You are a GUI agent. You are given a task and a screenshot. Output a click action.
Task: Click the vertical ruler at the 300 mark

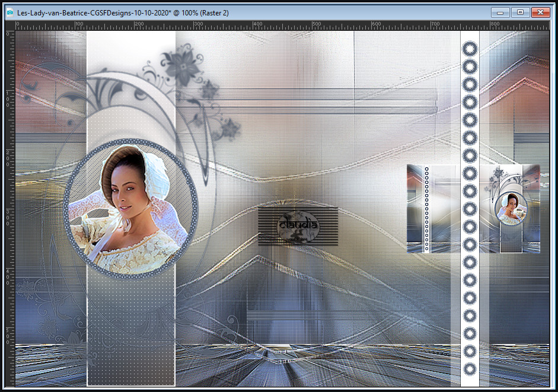pyautogui.click(x=9, y=217)
